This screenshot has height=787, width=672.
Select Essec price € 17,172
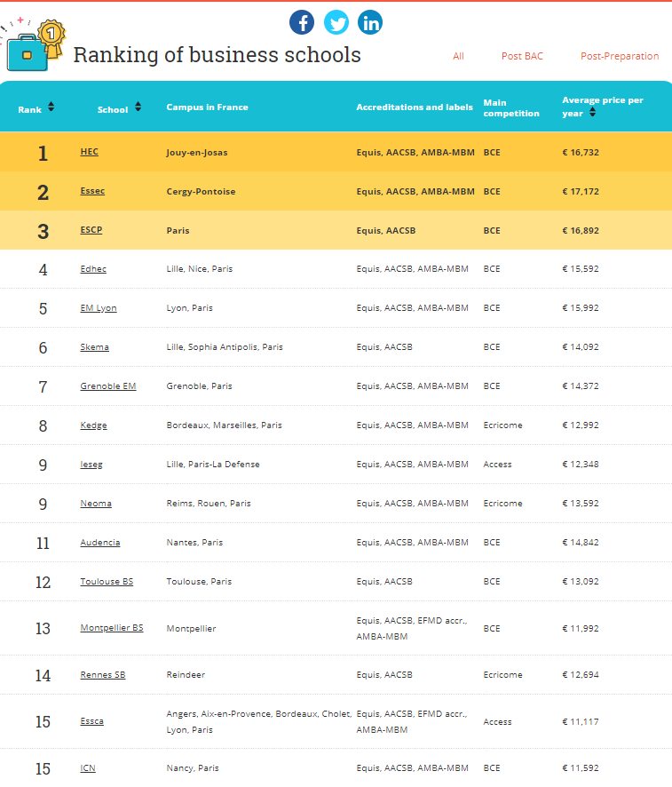click(581, 192)
